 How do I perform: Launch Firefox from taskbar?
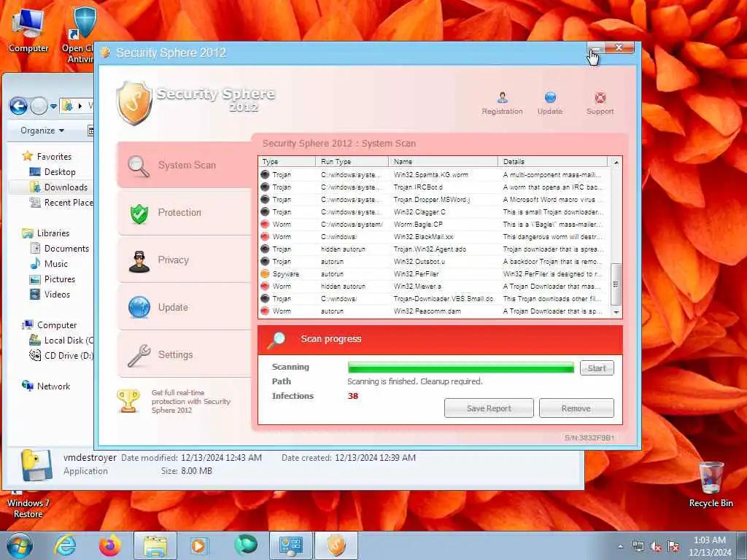pyautogui.click(x=110, y=545)
